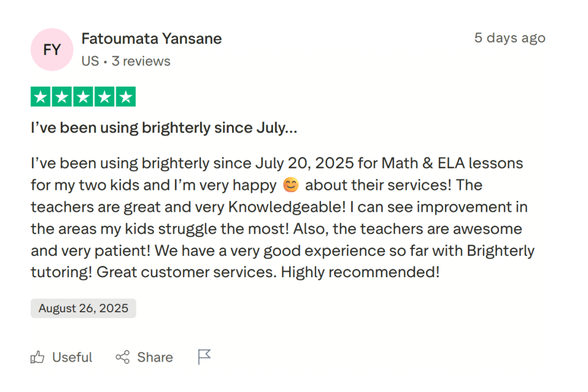Open Fatoumata Yansane's profile avatar
The image size is (588, 392).
point(52,49)
